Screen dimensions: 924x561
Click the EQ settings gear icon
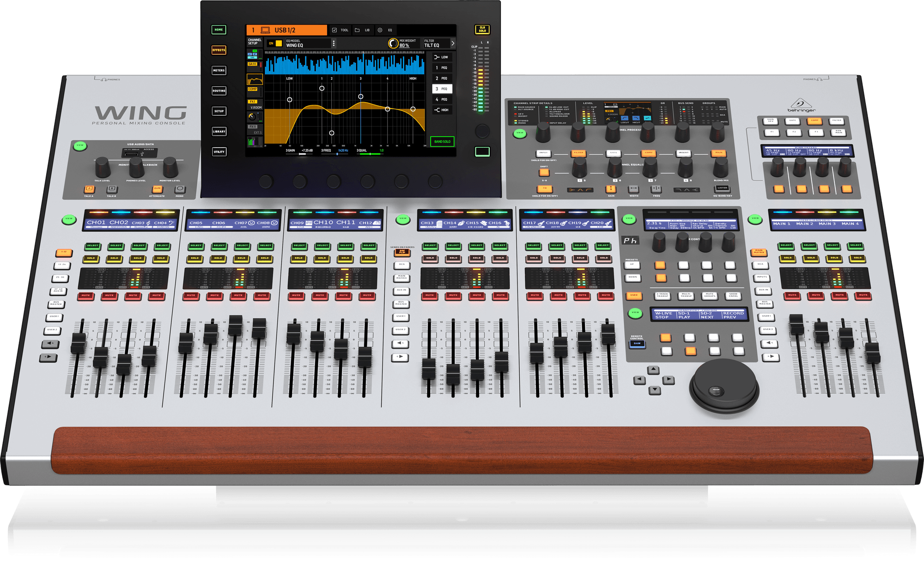[x=380, y=30]
